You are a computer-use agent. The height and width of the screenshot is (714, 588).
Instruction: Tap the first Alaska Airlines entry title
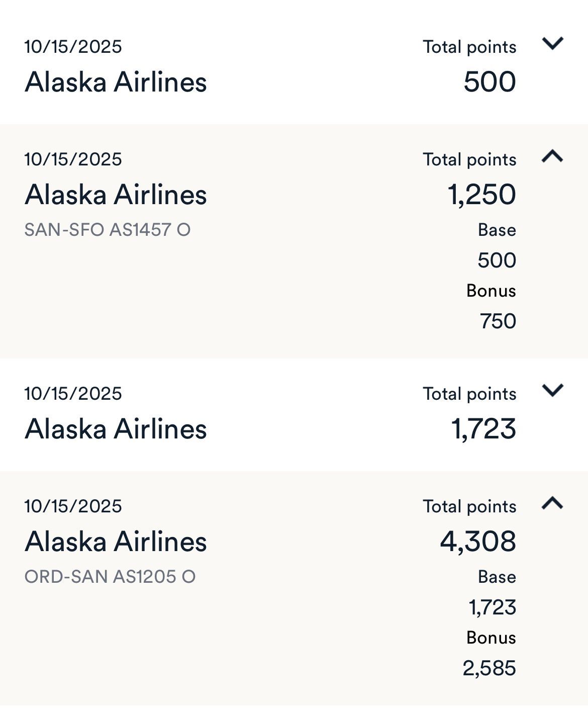click(116, 82)
